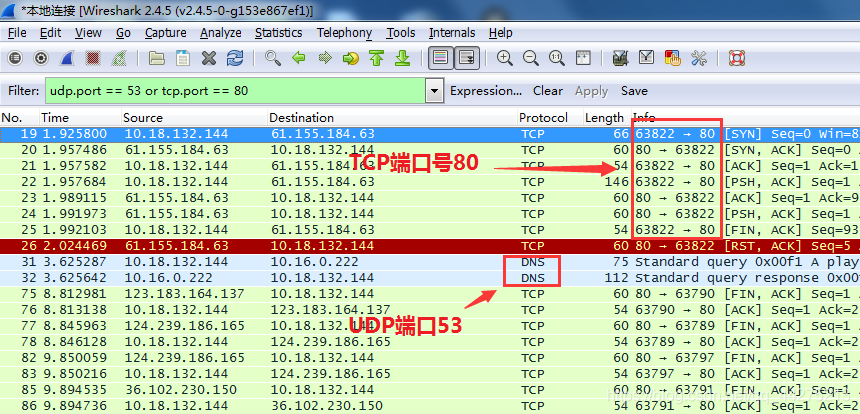Open the Tools menu

tap(400, 33)
